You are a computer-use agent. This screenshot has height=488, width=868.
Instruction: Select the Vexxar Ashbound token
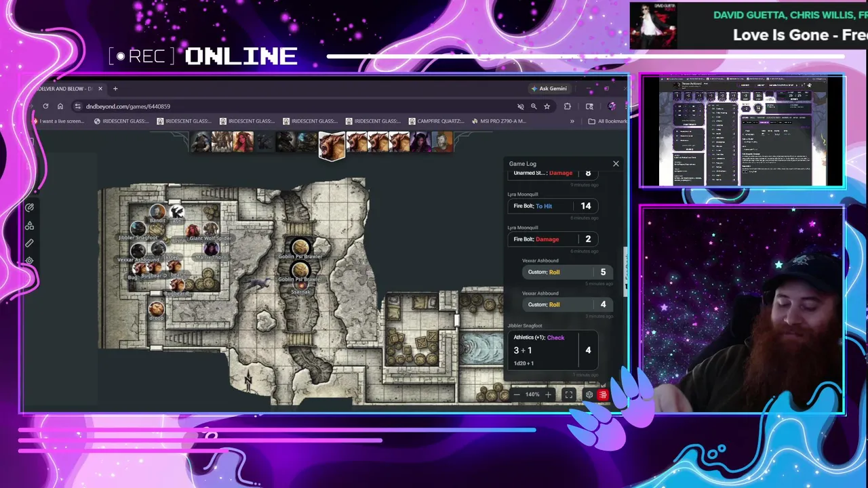click(138, 251)
